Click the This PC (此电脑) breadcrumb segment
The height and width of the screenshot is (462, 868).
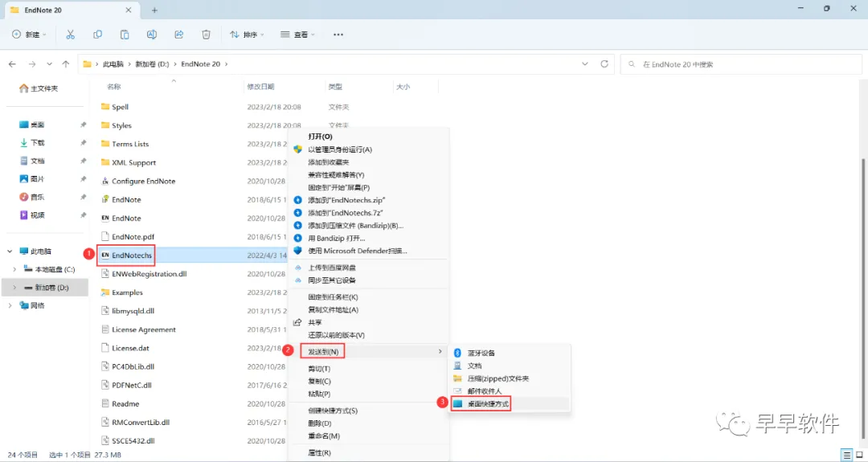[113, 64]
